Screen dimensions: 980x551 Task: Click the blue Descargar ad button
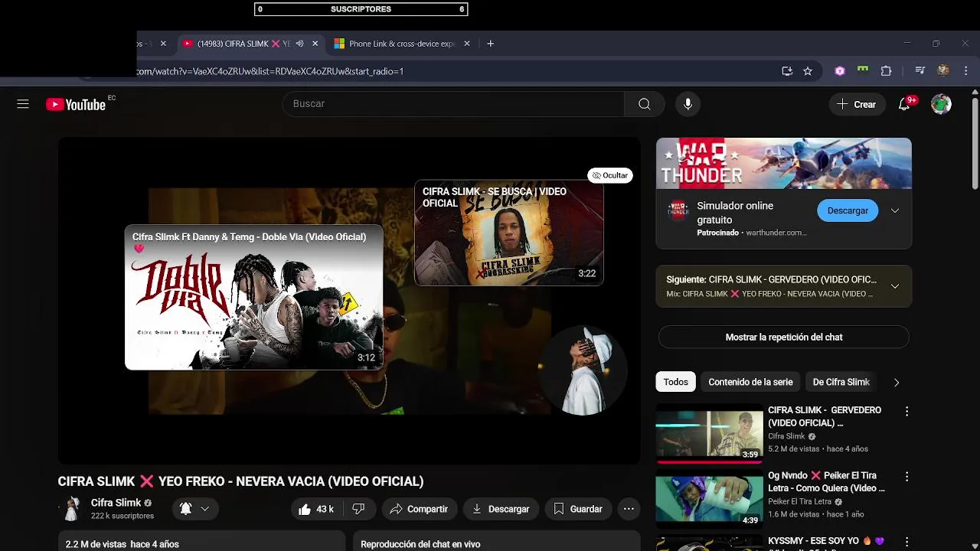[848, 210]
